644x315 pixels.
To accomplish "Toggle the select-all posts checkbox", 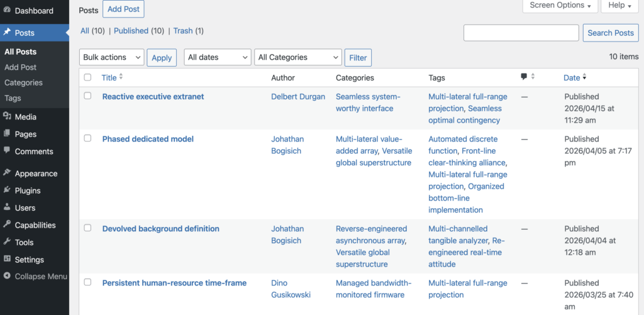I will (87, 77).
